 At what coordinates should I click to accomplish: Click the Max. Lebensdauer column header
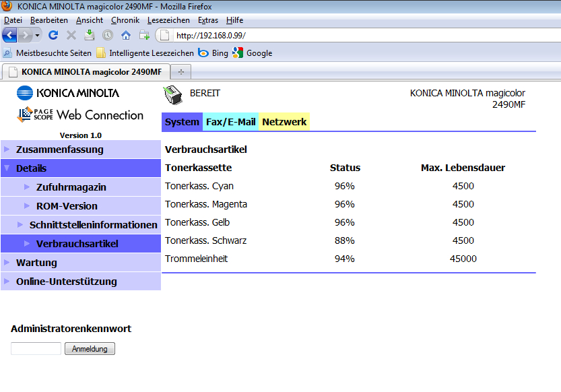[463, 168]
